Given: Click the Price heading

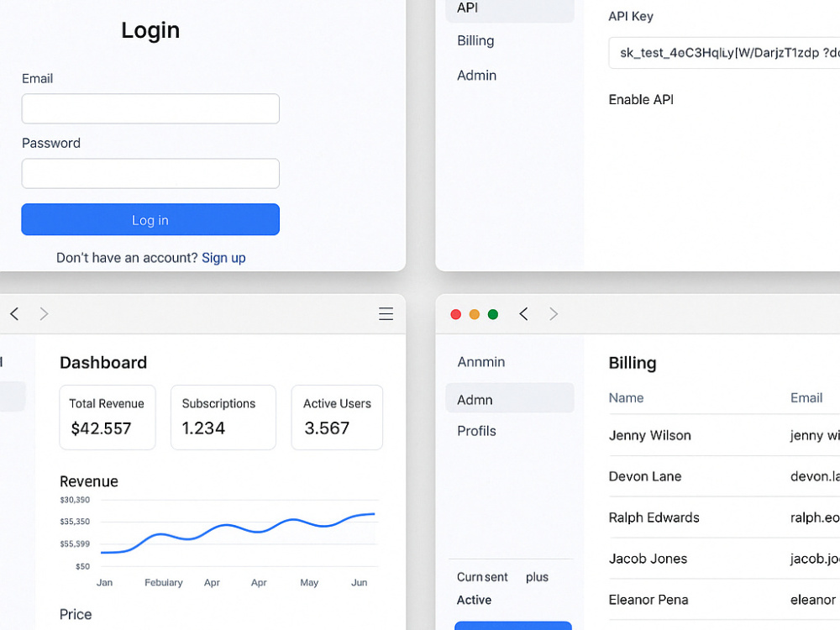Looking at the screenshot, I should [x=76, y=615].
